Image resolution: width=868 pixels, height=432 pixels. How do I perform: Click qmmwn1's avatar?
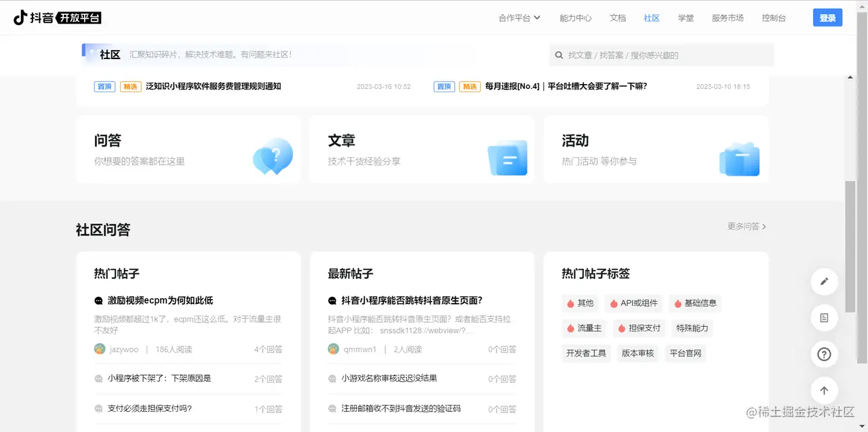[334, 349]
